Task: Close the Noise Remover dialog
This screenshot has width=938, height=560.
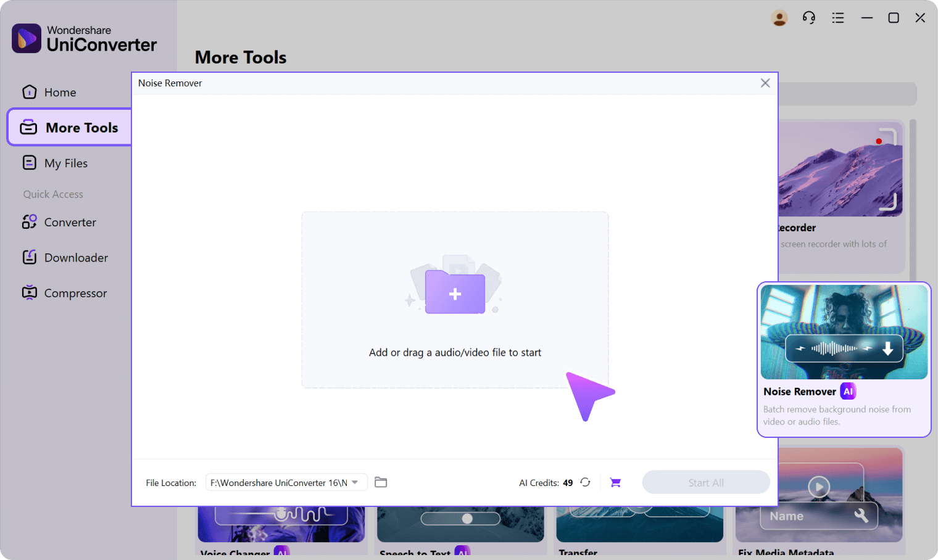Action: [765, 83]
